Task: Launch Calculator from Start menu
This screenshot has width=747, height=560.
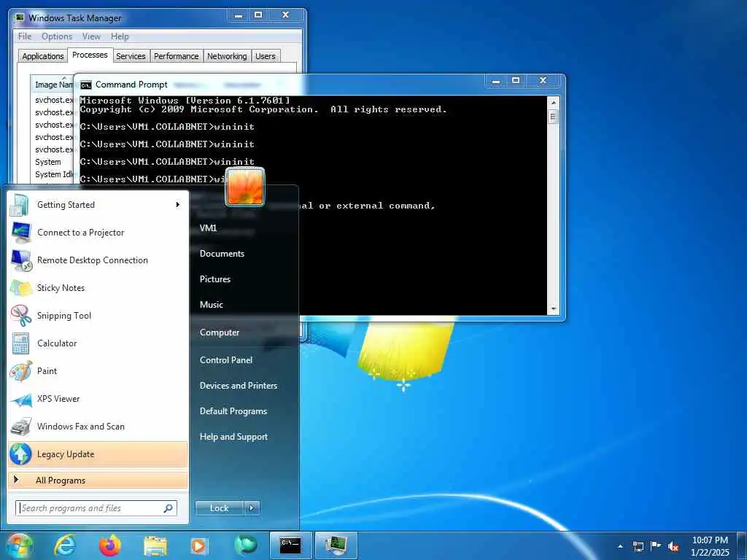Action: [98, 343]
